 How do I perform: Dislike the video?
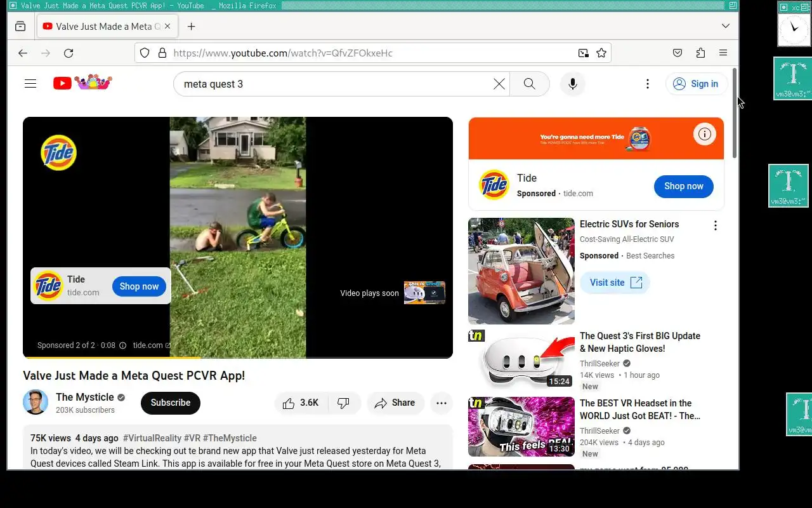(x=344, y=403)
